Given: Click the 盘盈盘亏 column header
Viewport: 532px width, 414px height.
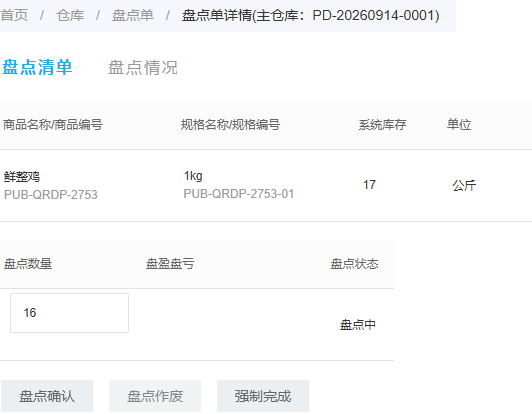Looking at the screenshot, I should pos(170,264).
